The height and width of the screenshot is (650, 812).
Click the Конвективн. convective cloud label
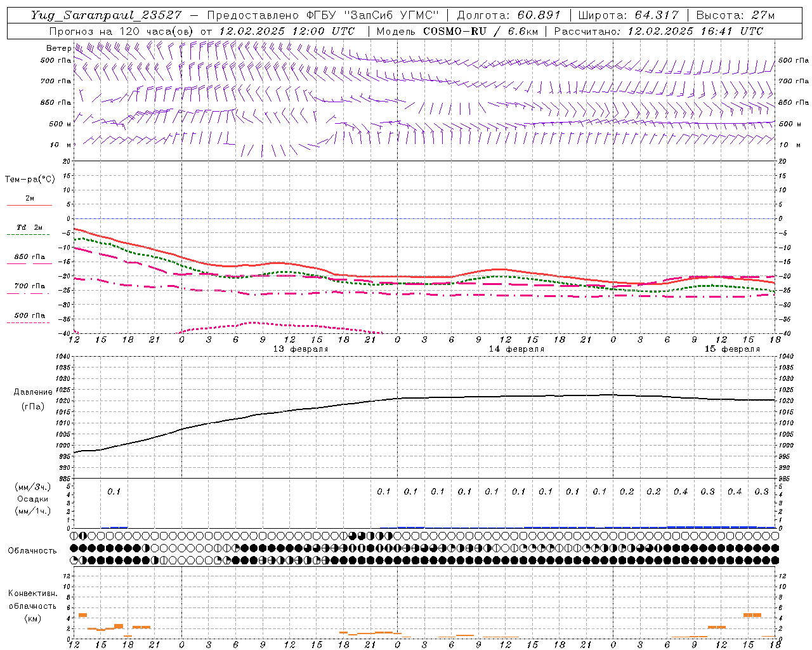point(32,594)
